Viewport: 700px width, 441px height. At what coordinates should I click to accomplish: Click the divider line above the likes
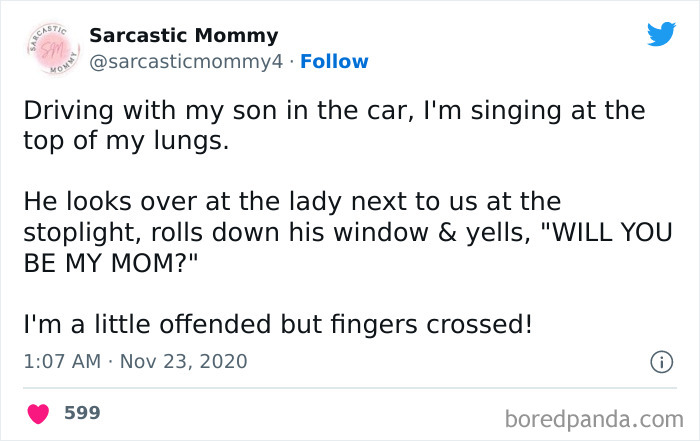tap(350, 387)
